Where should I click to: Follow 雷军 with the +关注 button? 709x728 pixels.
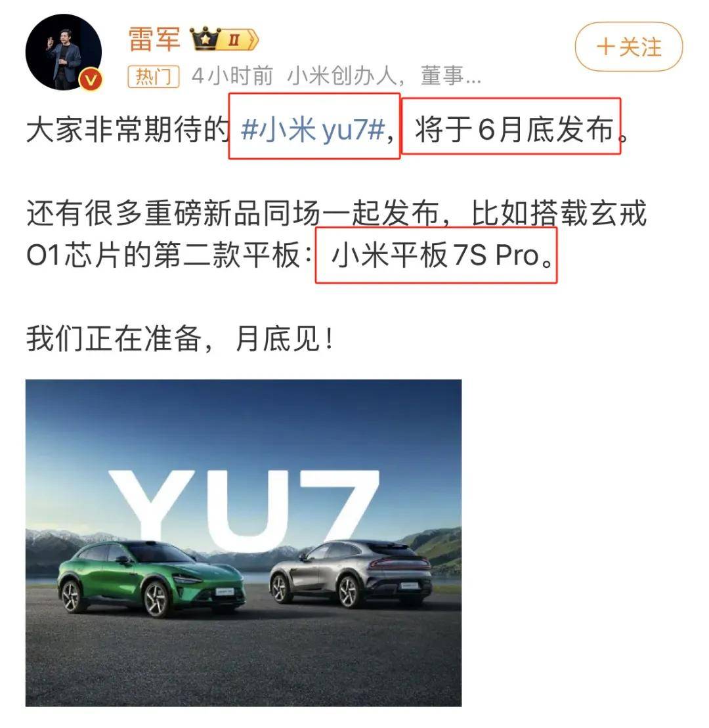(629, 47)
